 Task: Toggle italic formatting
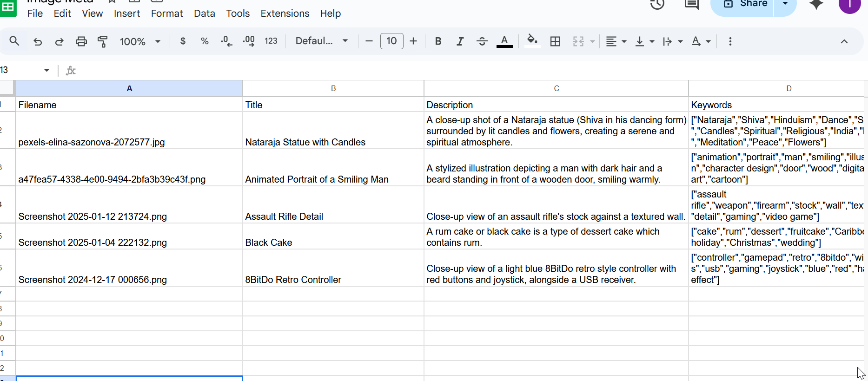(460, 41)
